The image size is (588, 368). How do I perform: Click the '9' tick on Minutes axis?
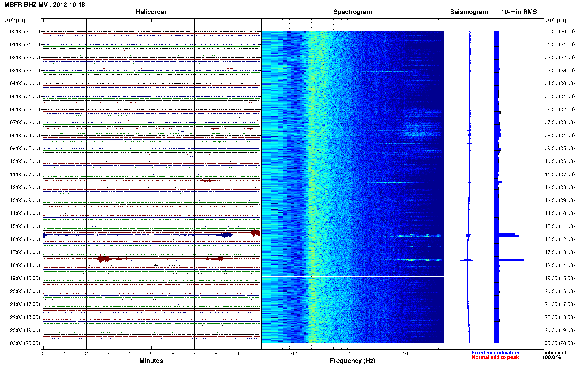[237, 354]
